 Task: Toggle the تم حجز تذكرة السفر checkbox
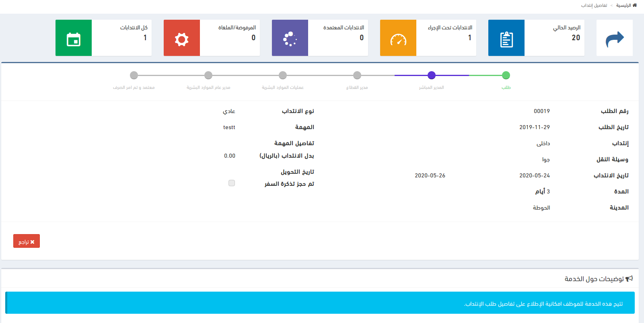click(232, 183)
